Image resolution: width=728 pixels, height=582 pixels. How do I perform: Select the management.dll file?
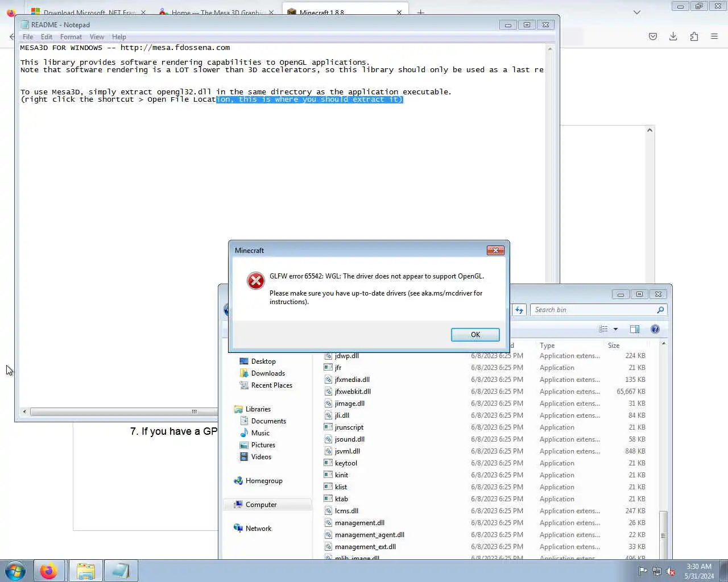pyautogui.click(x=359, y=523)
